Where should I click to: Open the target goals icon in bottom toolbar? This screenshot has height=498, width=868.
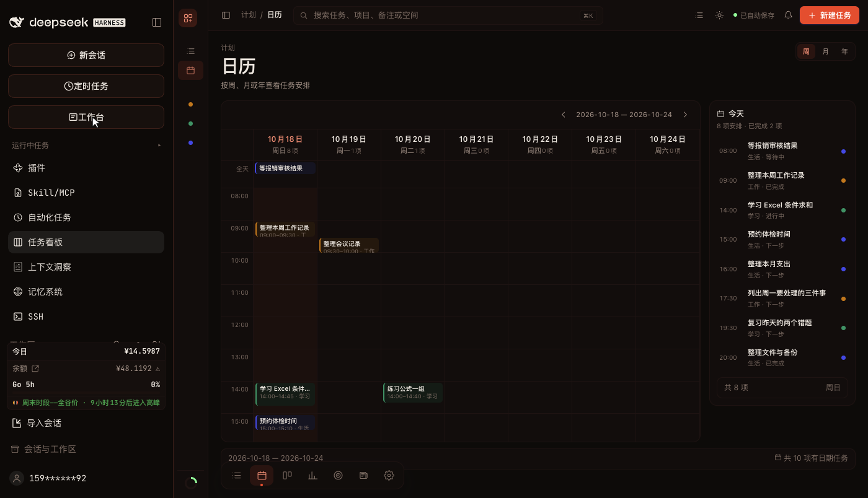(x=338, y=476)
